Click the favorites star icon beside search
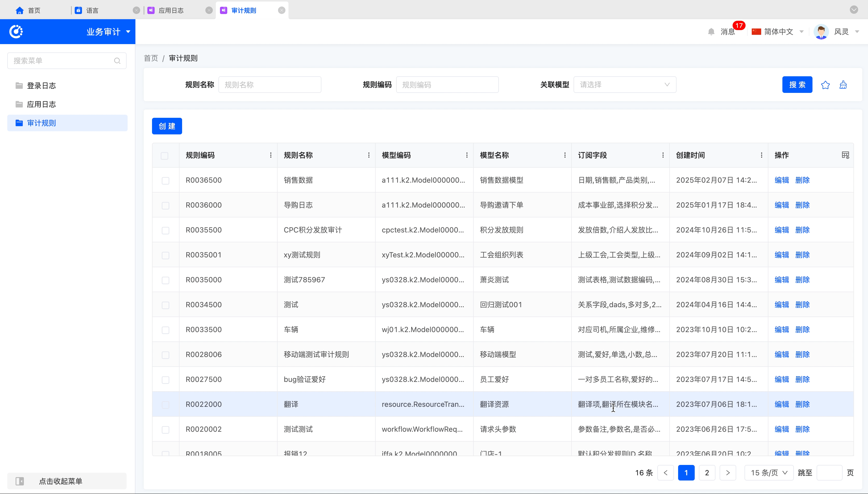This screenshot has width=868, height=494. click(825, 85)
